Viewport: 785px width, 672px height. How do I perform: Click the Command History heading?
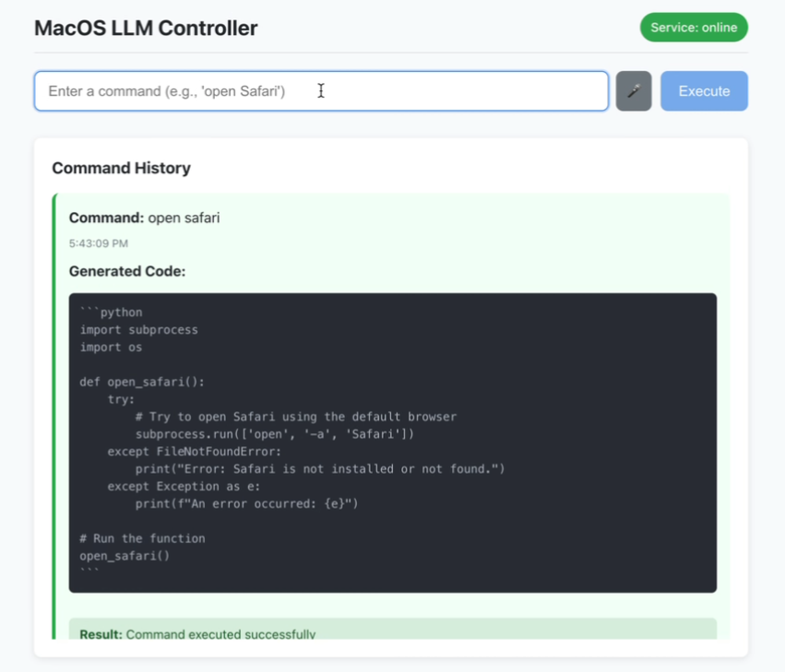121,168
